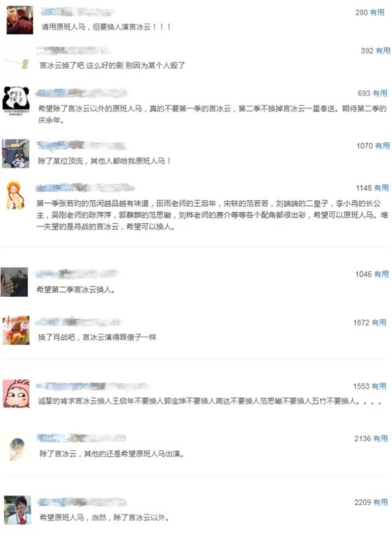This screenshot has height=536, width=392.
Task: Open the pink cartoon face avatar
Action: coord(16,394)
